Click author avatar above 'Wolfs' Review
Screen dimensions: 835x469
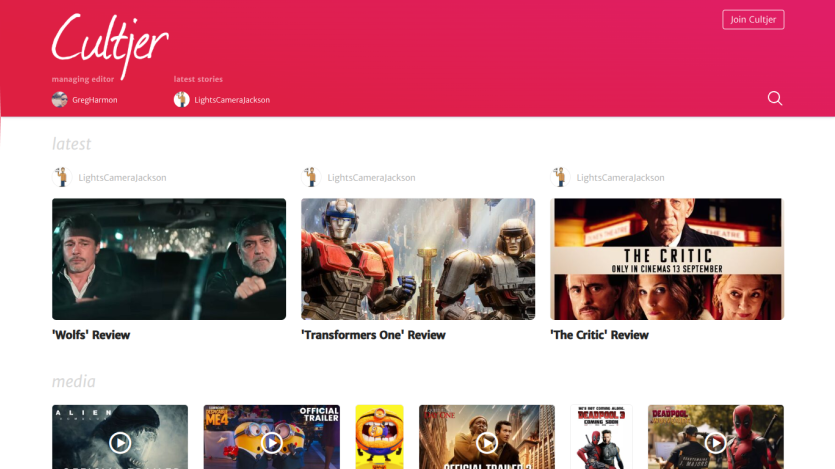pyautogui.click(x=62, y=177)
